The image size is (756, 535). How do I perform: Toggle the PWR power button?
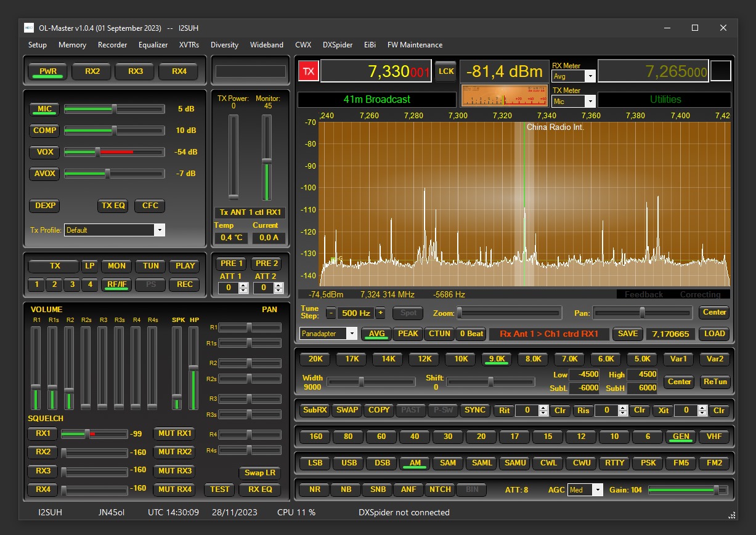tap(48, 71)
